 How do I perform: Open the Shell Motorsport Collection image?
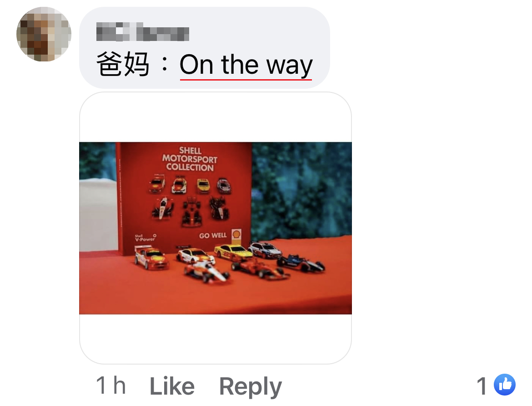(x=216, y=228)
